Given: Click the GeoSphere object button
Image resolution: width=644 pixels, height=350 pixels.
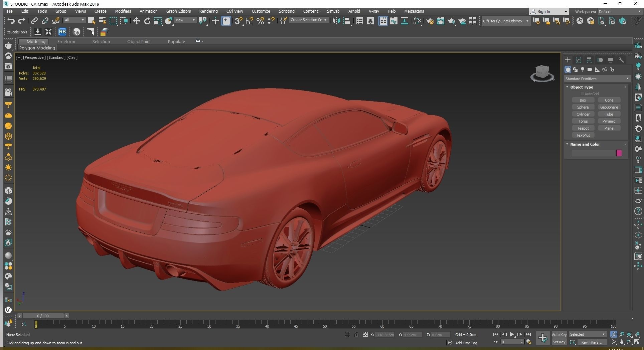Looking at the screenshot, I should pyautogui.click(x=609, y=107).
